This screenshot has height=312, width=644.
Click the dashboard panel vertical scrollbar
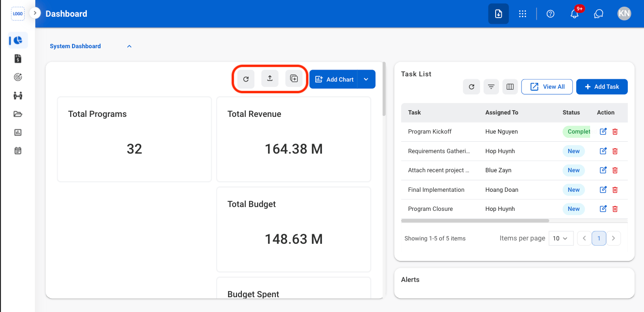pos(384,89)
